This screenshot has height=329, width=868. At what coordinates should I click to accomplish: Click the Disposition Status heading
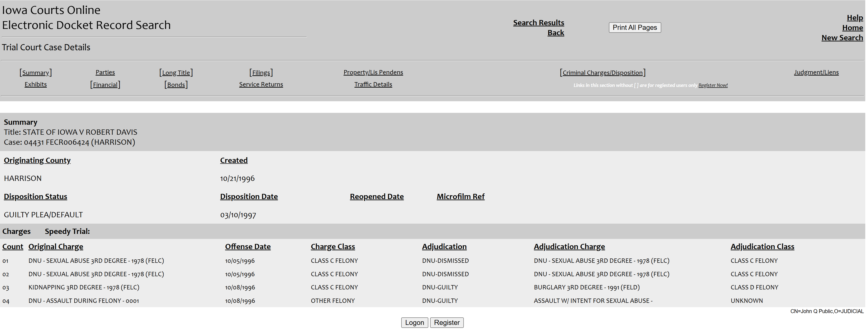pyautogui.click(x=35, y=197)
